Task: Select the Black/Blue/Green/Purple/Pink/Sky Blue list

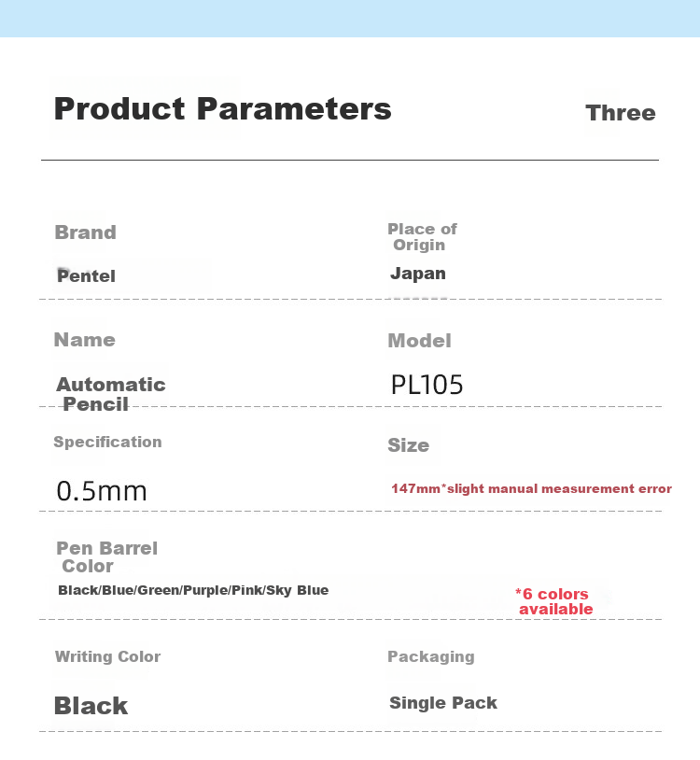Action: pos(193,590)
